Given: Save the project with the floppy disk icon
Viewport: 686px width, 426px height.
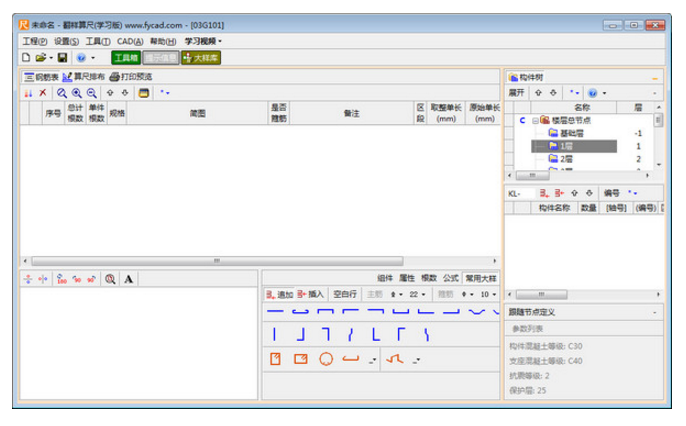Looking at the screenshot, I should [63, 57].
